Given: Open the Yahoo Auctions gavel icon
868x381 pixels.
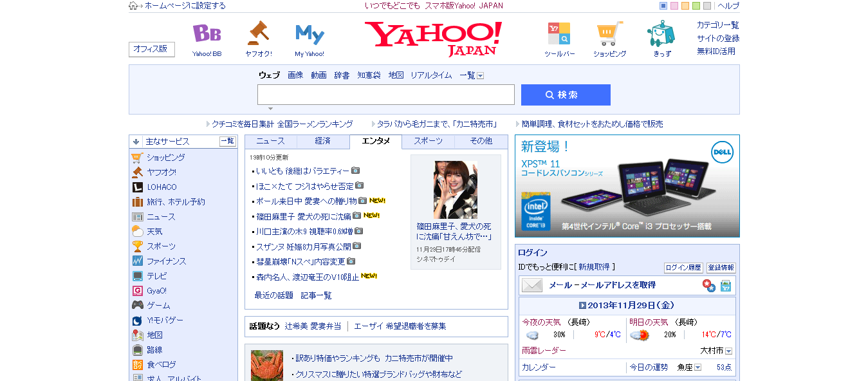Looking at the screenshot, I should point(258,33).
